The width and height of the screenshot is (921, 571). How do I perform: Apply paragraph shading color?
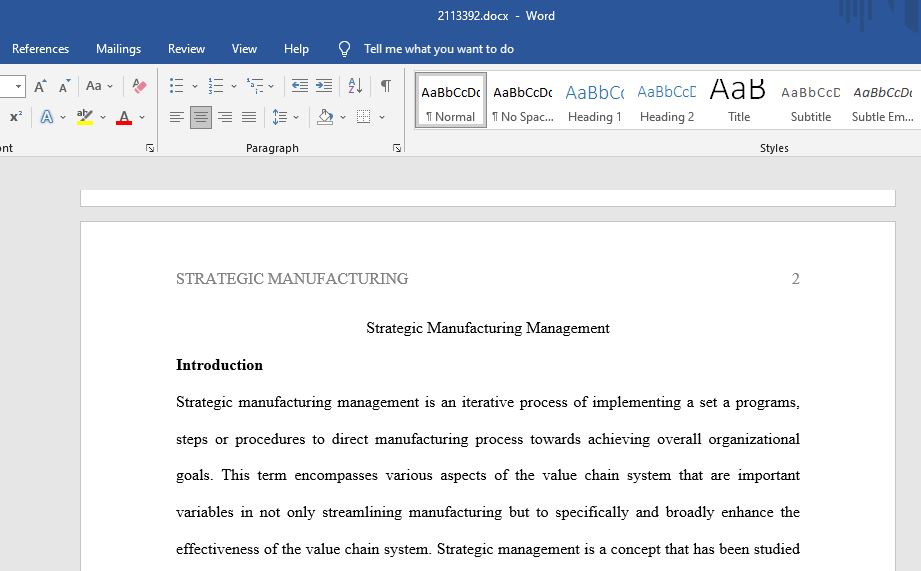(x=325, y=117)
